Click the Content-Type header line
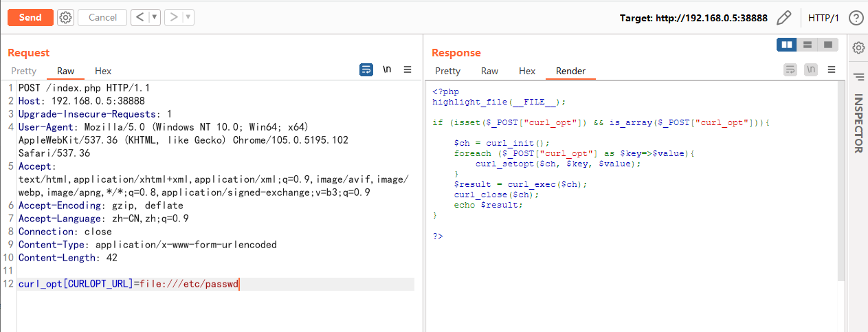Viewport: 868px width, 332px height. 148,245
